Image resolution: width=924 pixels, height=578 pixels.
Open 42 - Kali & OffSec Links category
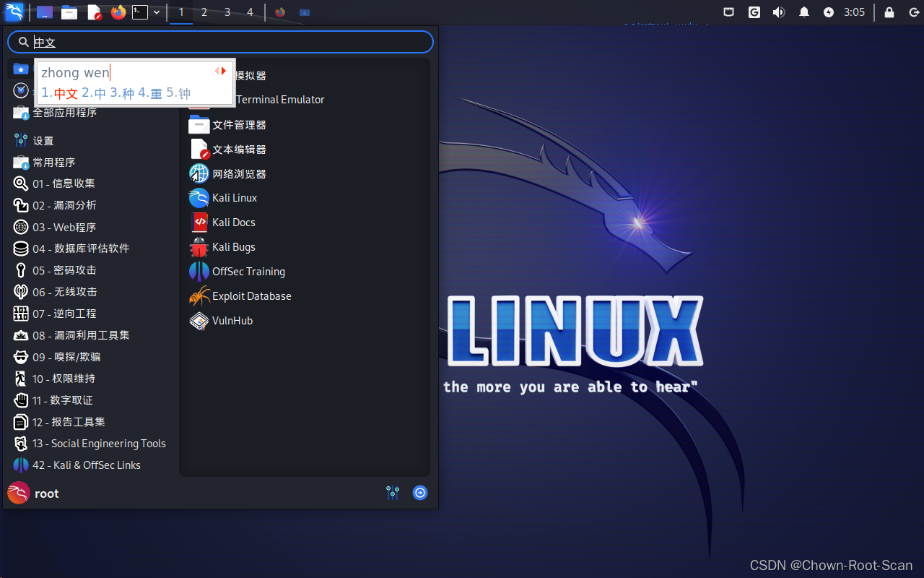click(92, 465)
